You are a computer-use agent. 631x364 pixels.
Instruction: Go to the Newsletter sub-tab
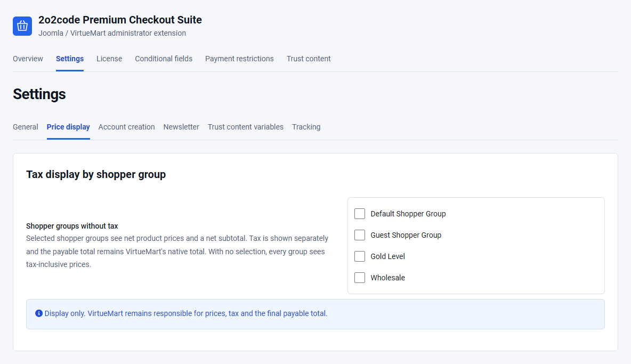coord(181,127)
